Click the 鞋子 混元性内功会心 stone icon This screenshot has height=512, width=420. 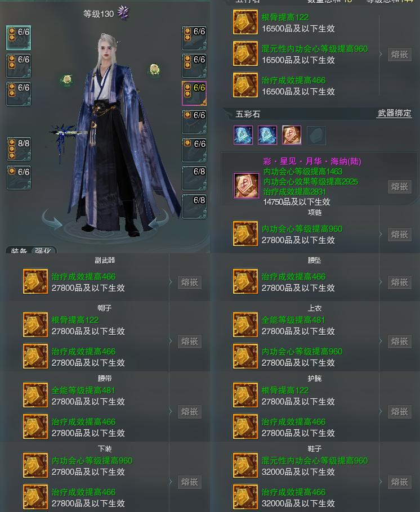(245, 466)
